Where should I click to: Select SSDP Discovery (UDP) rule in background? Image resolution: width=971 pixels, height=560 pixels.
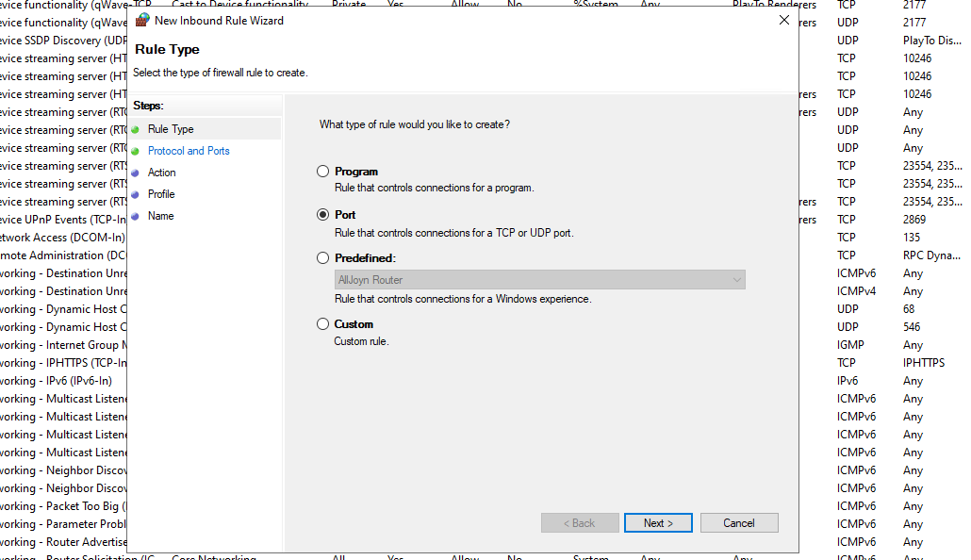click(63, 41)
